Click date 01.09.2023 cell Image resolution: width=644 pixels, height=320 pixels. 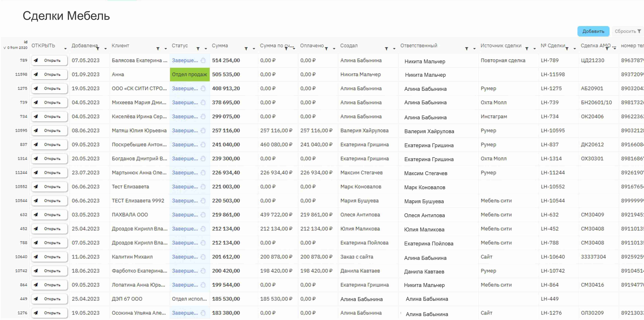coord(85,74)
